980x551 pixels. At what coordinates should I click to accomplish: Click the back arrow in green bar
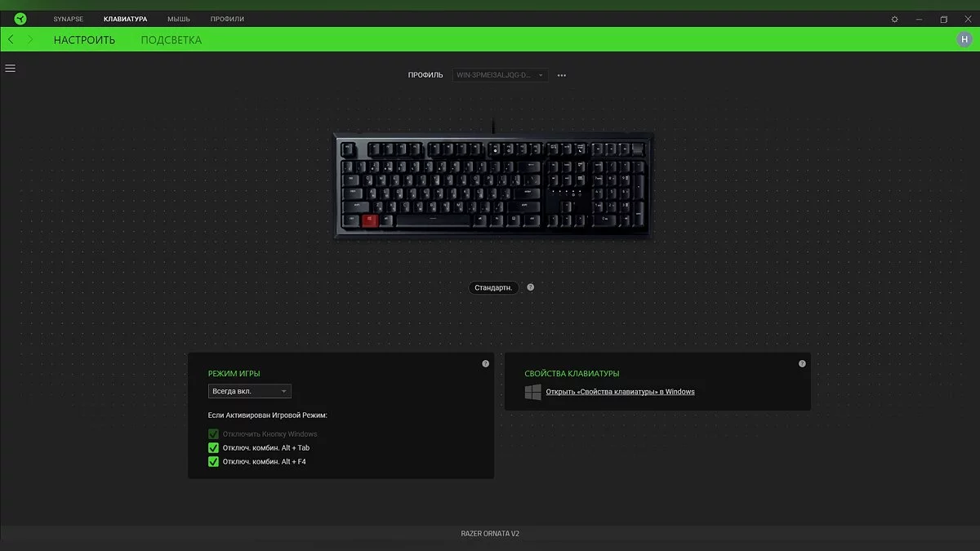[11, 39]
